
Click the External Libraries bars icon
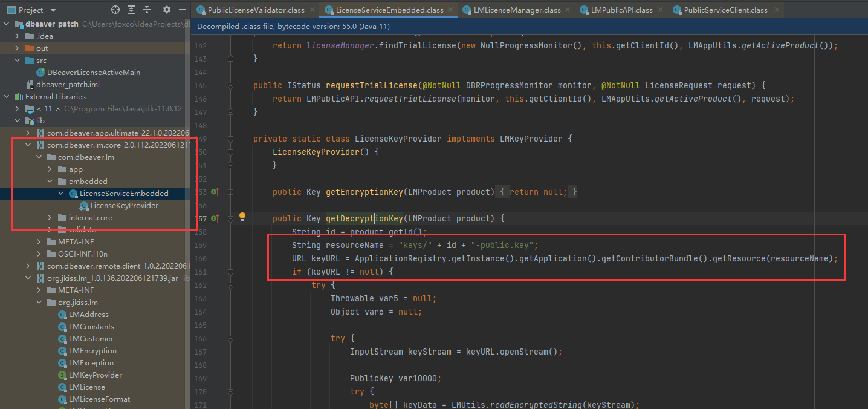point(19,97)
